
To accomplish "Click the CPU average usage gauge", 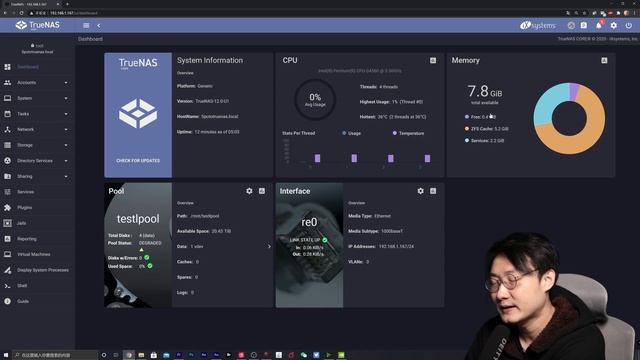I will (x=315, y=99).
